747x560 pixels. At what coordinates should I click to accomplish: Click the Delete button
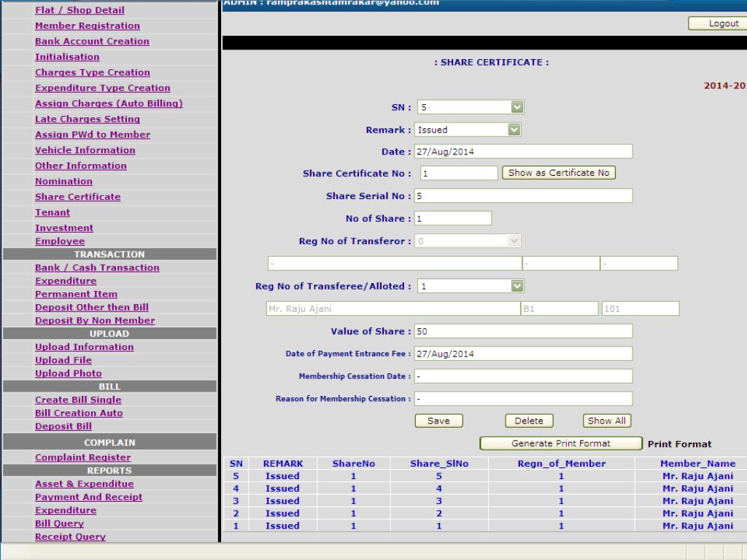coord(529,421)
